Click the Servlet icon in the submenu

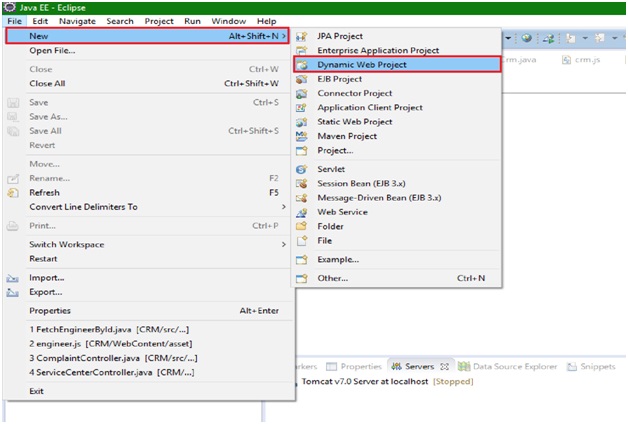(301, 169)
